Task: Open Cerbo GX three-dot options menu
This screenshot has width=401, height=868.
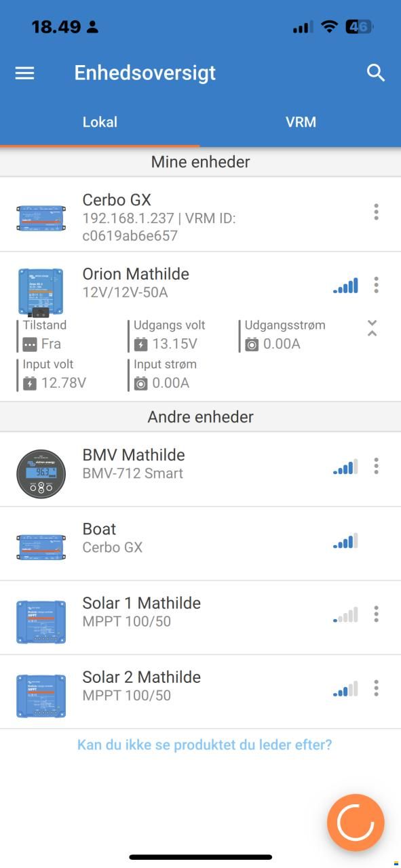Action: pyautogui.click(x=376, y=212)
